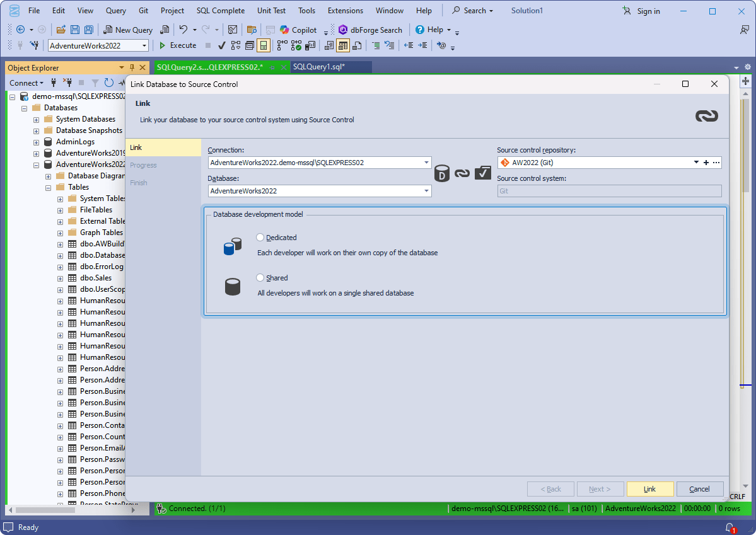
Task: Add a new source control repository with plus icon
Action: coord(706,162)
